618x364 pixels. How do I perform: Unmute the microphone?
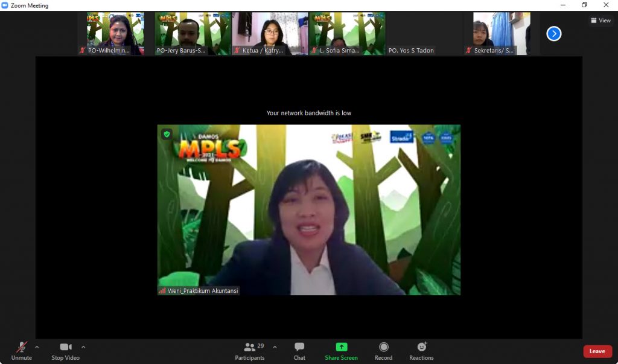[x=21, y=351]
